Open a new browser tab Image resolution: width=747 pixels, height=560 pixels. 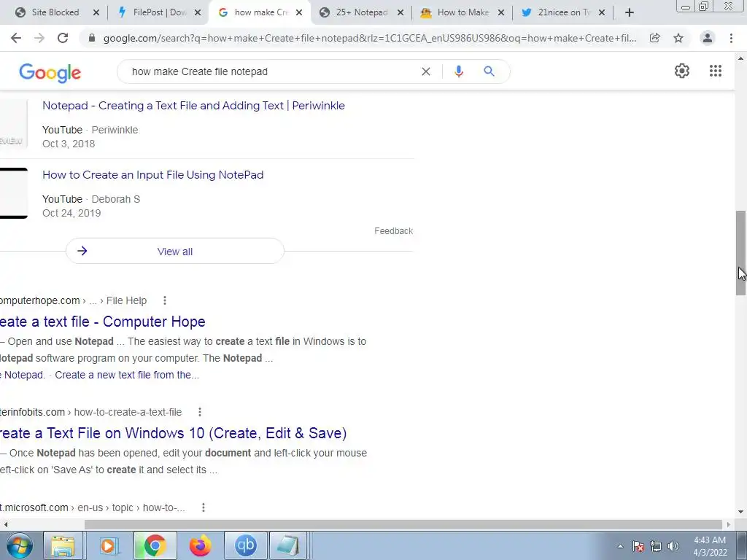pos(630,12)
